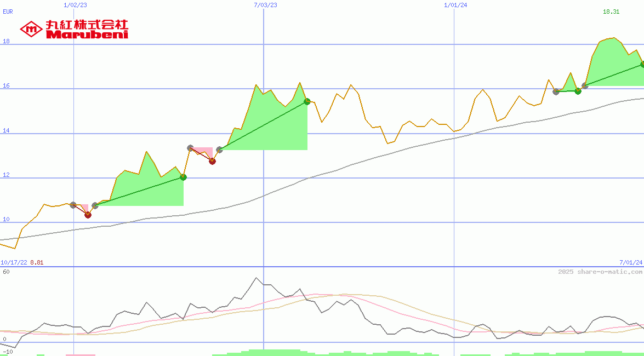The image size is (644, 356).
Task: Click the 1/01/24 date label at top
Action: click(x=455, y=5)
